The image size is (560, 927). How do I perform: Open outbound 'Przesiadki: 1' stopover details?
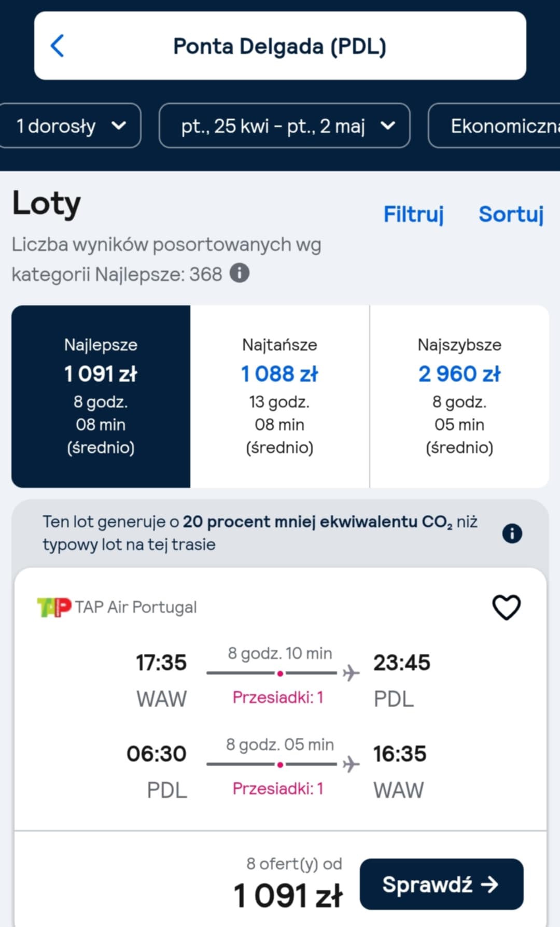(278, 697)
